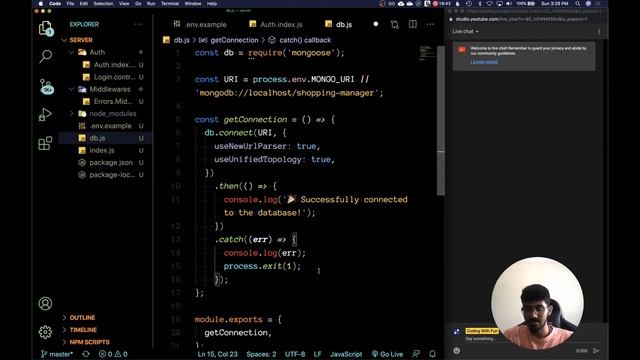640x360 pixels.
Task: Click LF end-of-line setting
Action: coord(318,354)
